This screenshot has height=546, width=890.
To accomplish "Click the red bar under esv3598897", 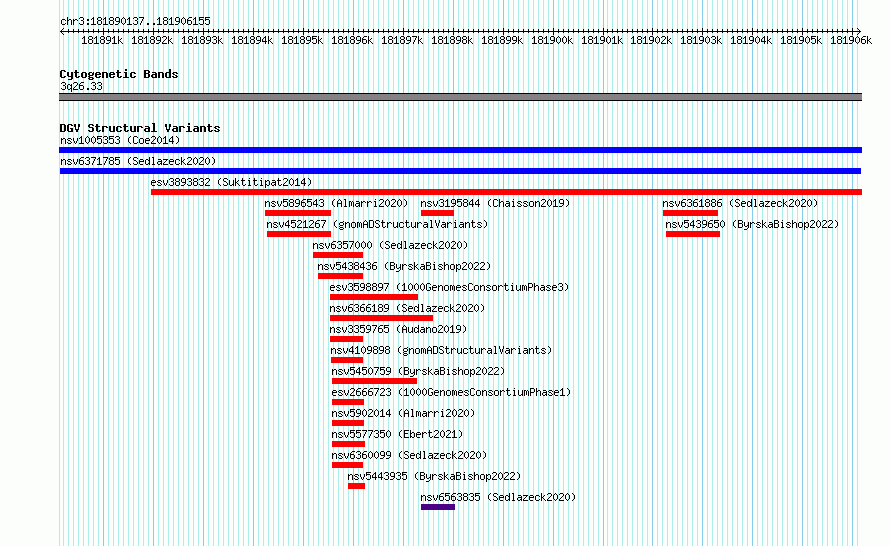I will tap(374, 297).
